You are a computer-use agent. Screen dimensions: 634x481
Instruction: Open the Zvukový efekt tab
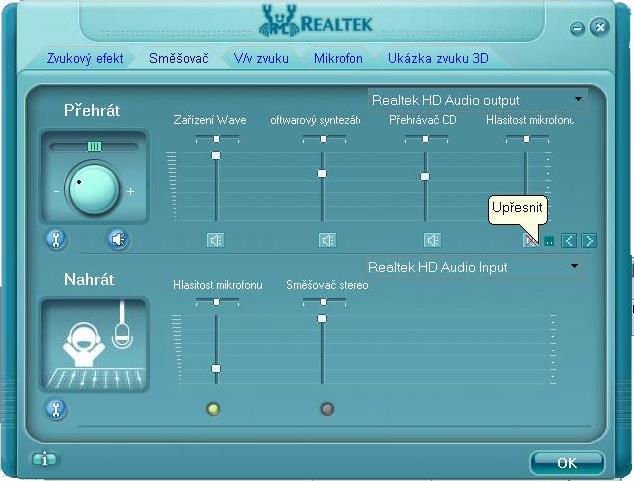coord(85,59)
